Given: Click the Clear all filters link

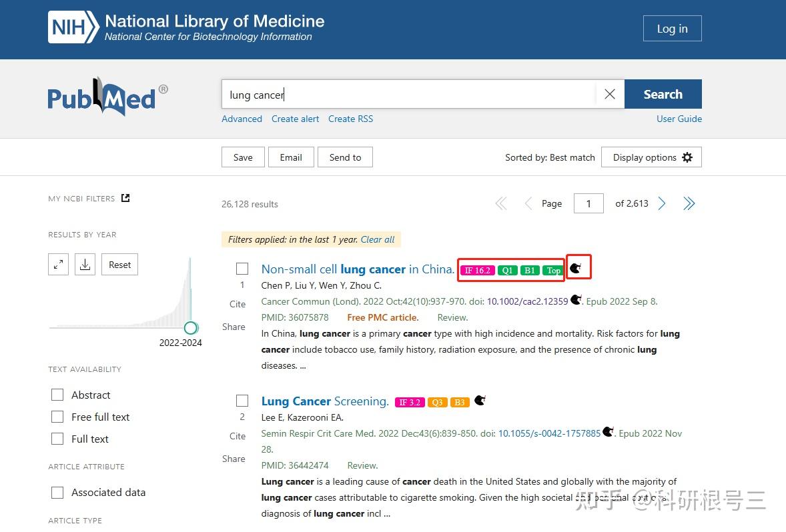Looking at the screenshot, I should coord(378,239).
